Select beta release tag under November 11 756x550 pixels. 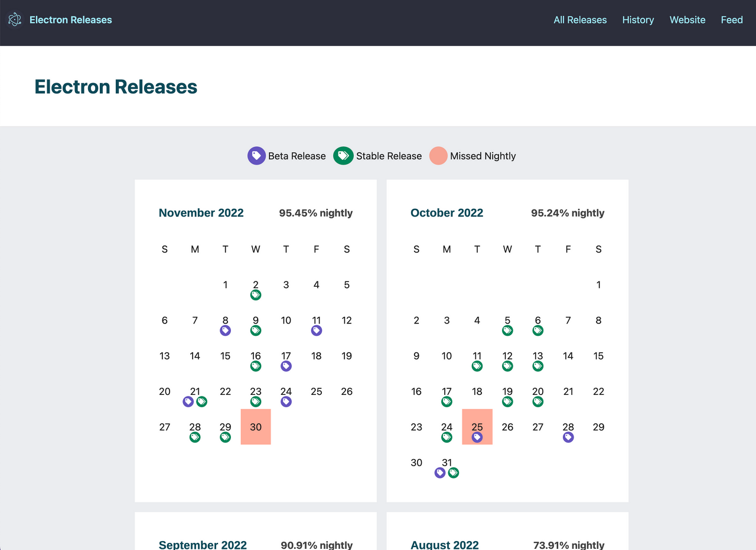point(317,330)
